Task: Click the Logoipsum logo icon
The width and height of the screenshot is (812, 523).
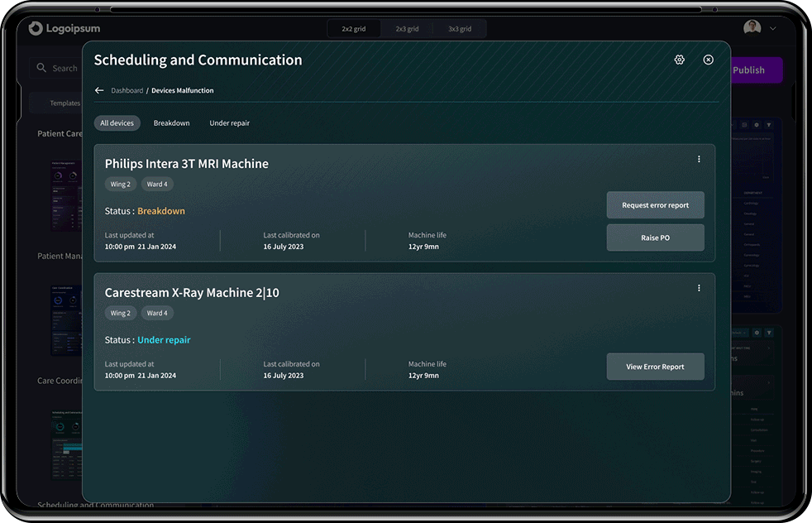Action: (36, 29)
